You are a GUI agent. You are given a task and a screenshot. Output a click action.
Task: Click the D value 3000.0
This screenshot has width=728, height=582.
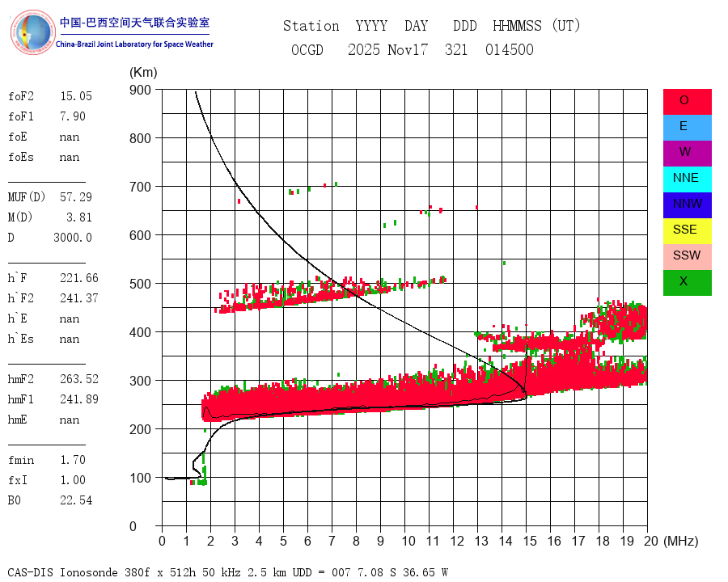pos(73,238)
